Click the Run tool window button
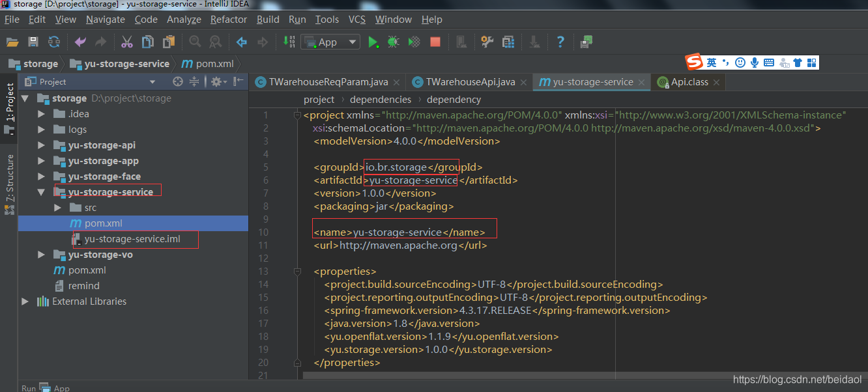Image resolution: width=868 pixels, height=392 pixels. click(x=29, y=387)
